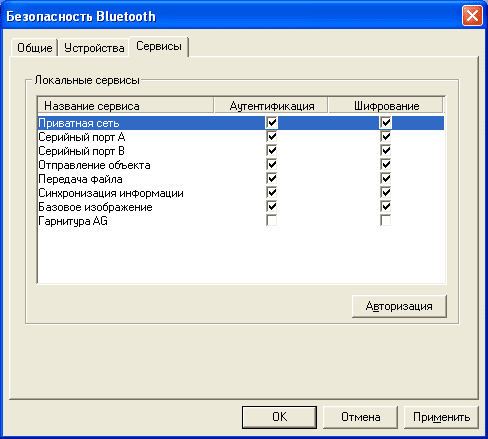Close the Безопасность Bluetooth dialog

coord(472,16)
